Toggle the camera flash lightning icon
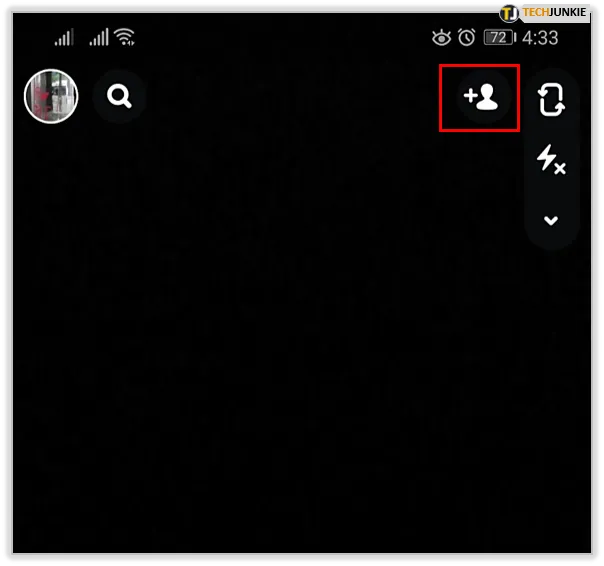 tap(551, 159)
